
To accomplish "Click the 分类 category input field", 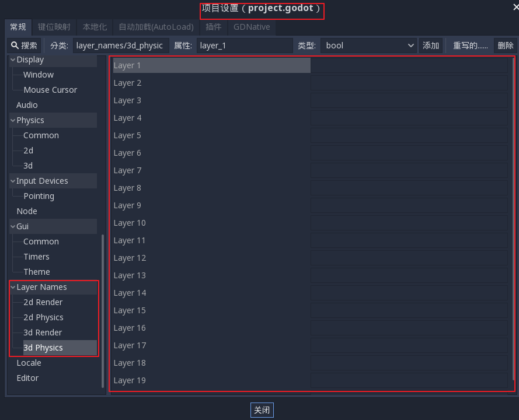I will 121,45.
